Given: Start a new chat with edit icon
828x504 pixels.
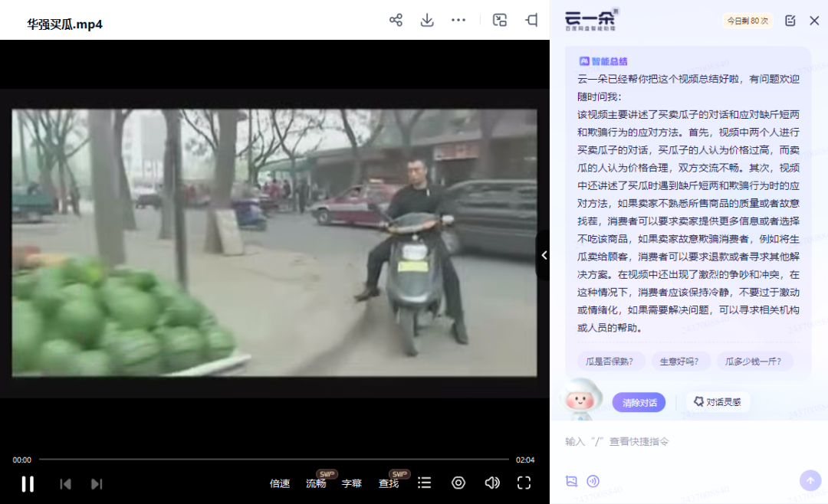Looking at the screenshot, I should pos(790,21).
